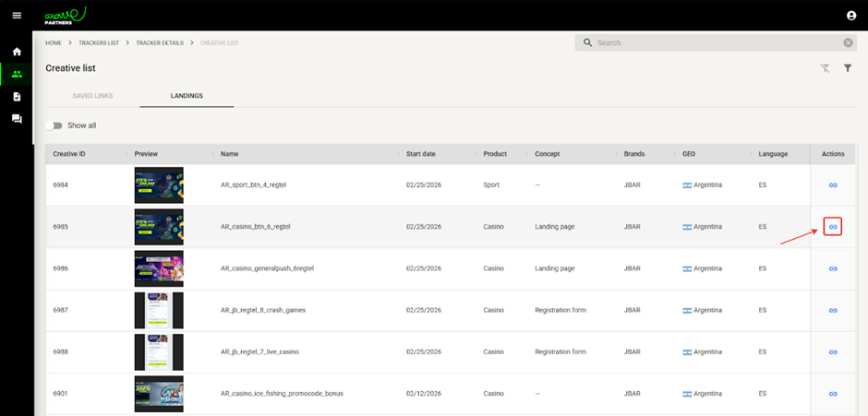Toggle the Show all switch
Image resolution: width=868 pixels, height=416 pixels.
tap(54, 125)
